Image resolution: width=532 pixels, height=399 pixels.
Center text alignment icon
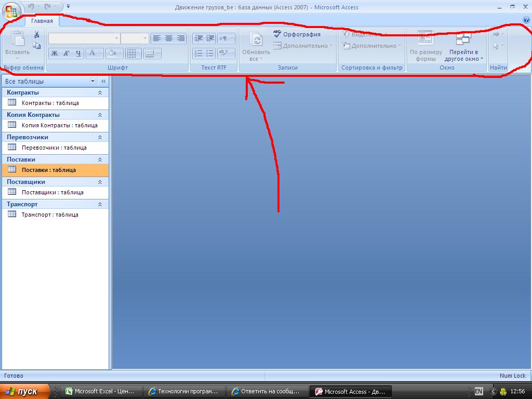coord(169,38)
